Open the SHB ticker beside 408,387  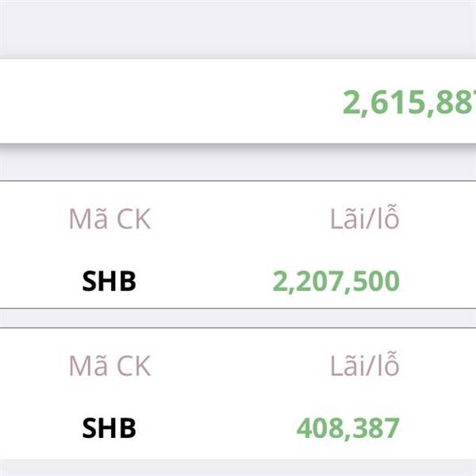[109, 428]
